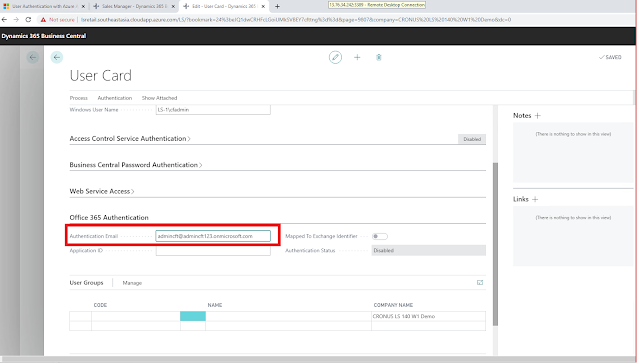This screenshot has width=640, height=363.
Task: Click the CODE column header
Action: 100,305
